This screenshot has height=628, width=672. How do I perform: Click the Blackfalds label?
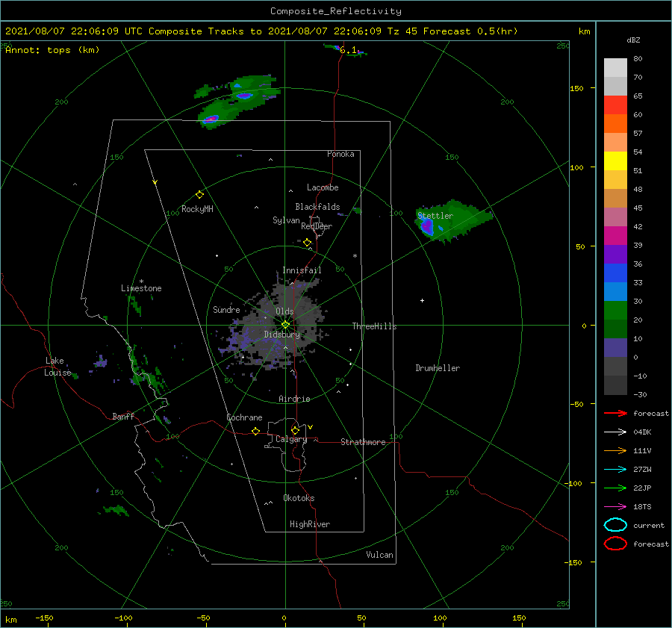(x=317, y=207)
